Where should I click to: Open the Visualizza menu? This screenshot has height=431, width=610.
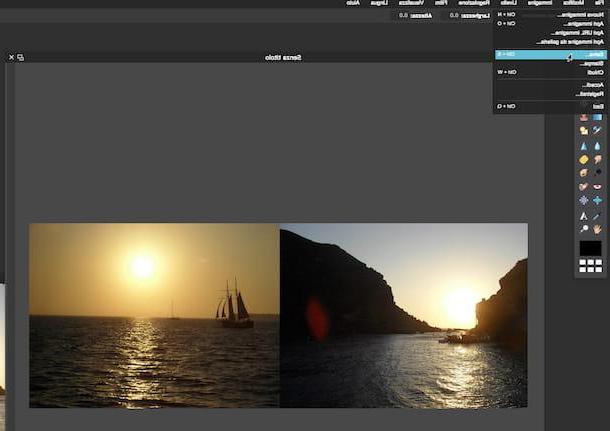click(x=411, y=3)
